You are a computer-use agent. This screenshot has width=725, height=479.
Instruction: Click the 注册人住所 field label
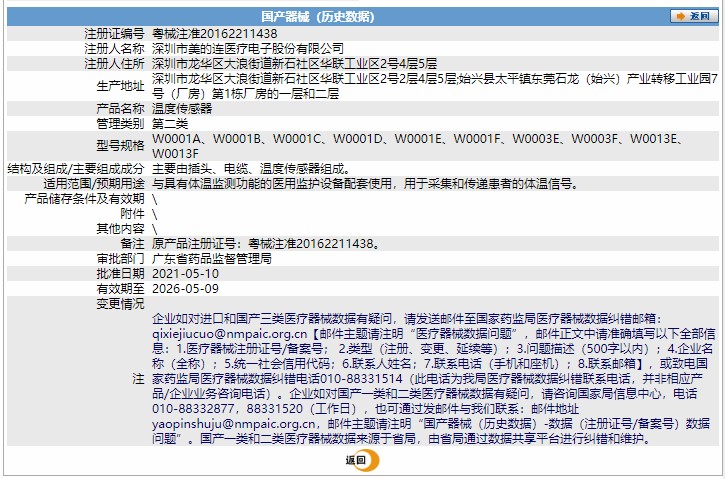[114, 63]
